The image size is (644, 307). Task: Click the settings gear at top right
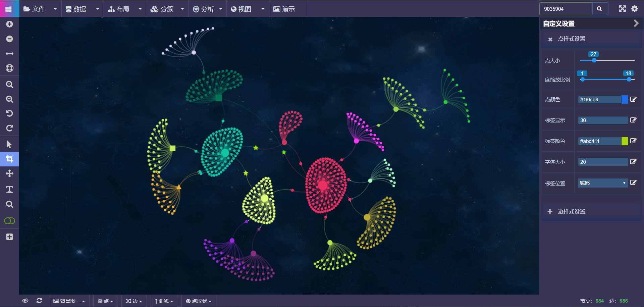[635, 9]
